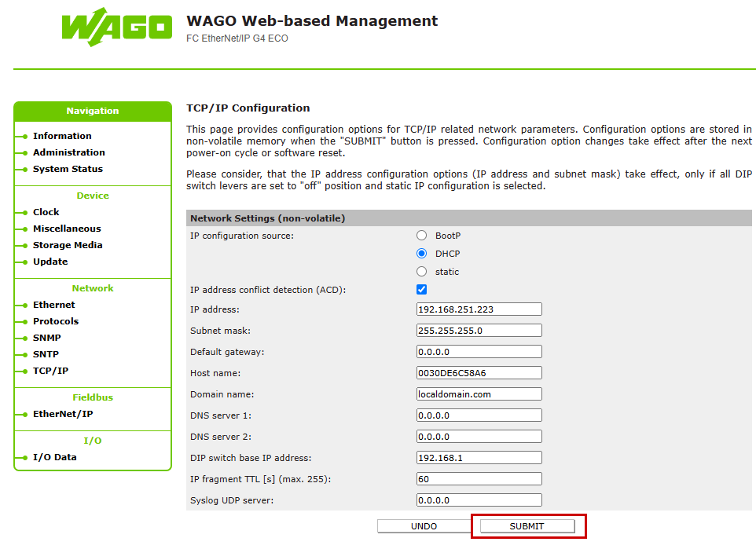Toggle IP address conflict detection checkbox

pos(422,290)
